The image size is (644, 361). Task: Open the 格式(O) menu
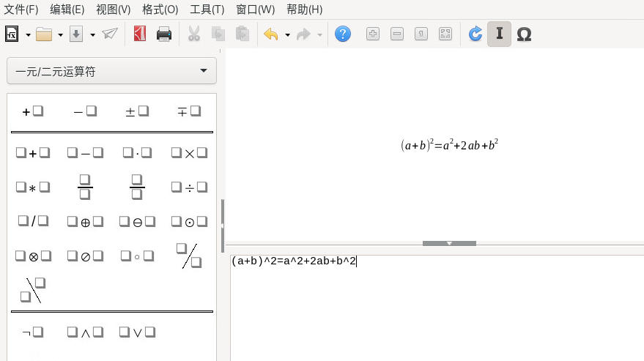(160, 10)
